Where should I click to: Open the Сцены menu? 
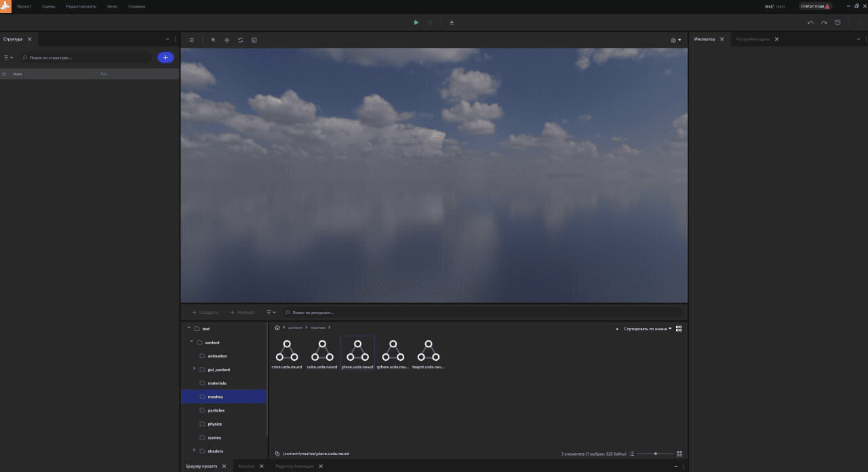point(48,6)
